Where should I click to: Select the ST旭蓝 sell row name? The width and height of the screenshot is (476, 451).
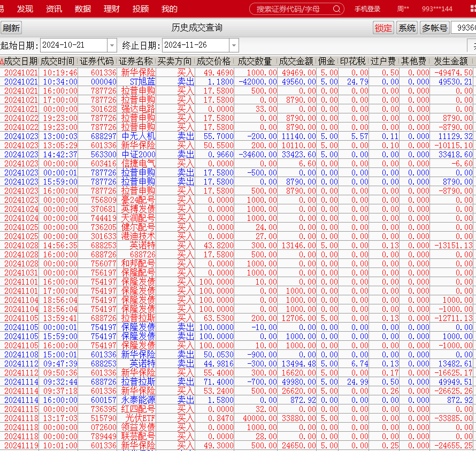(143, 82)
